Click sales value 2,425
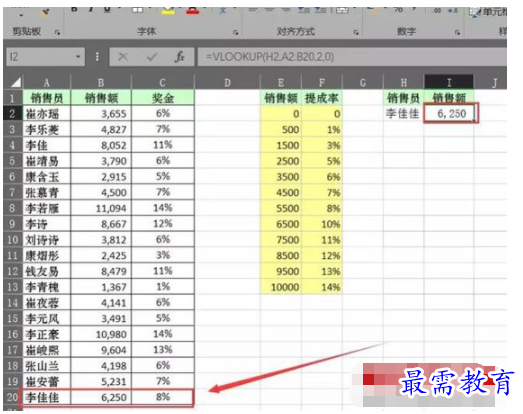523x414 pixels. pyautogui.click(x=101, y=256)
